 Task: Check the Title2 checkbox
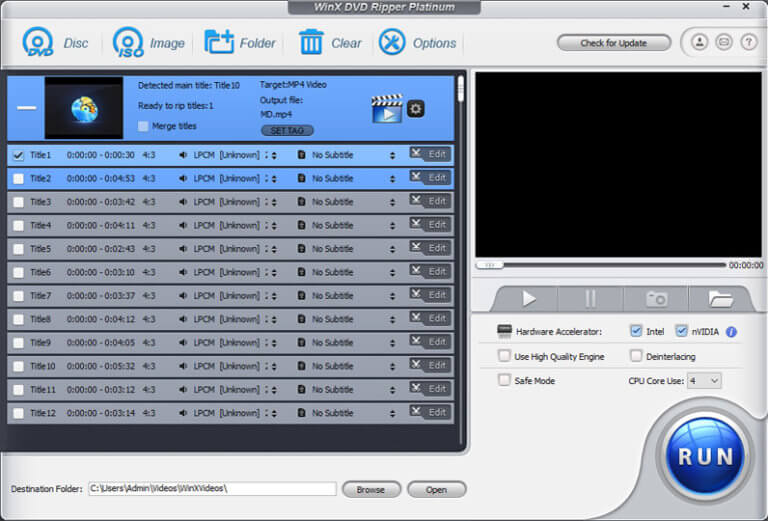pos(18,179)
